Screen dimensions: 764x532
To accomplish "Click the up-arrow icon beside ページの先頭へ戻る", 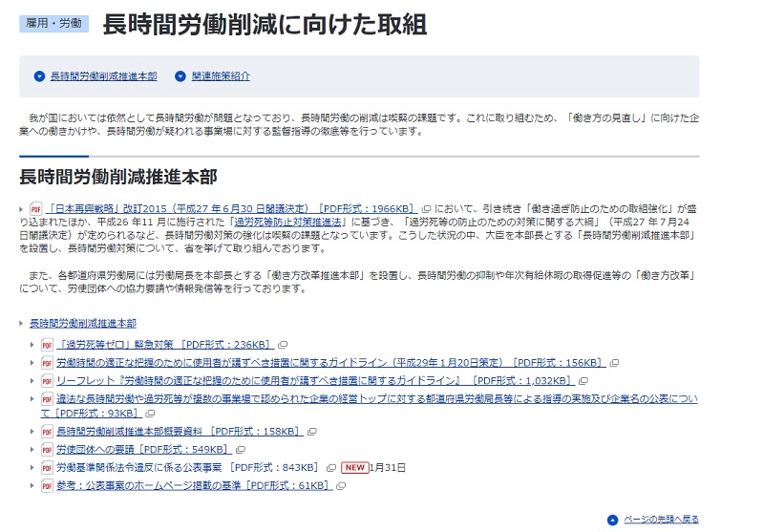I will pos(612,520).
